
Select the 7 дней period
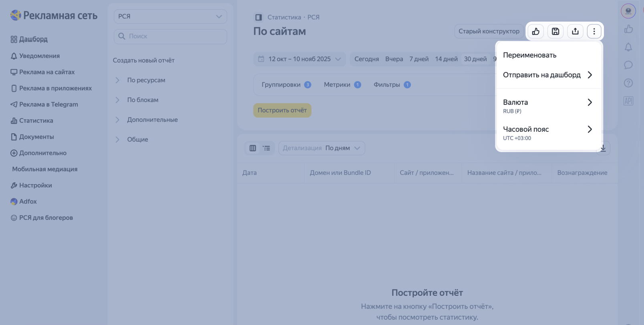[419, 59]
